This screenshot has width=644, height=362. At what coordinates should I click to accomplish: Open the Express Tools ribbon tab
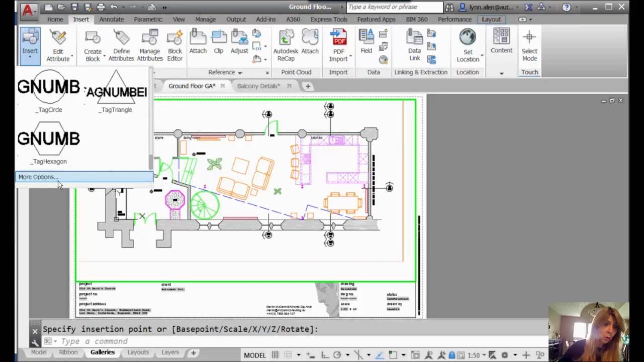(329, 19)
